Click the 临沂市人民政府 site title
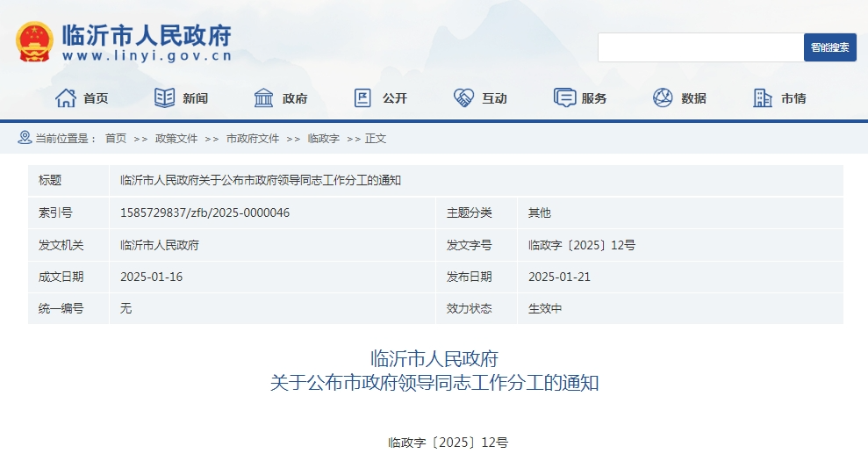 (147, 36)
